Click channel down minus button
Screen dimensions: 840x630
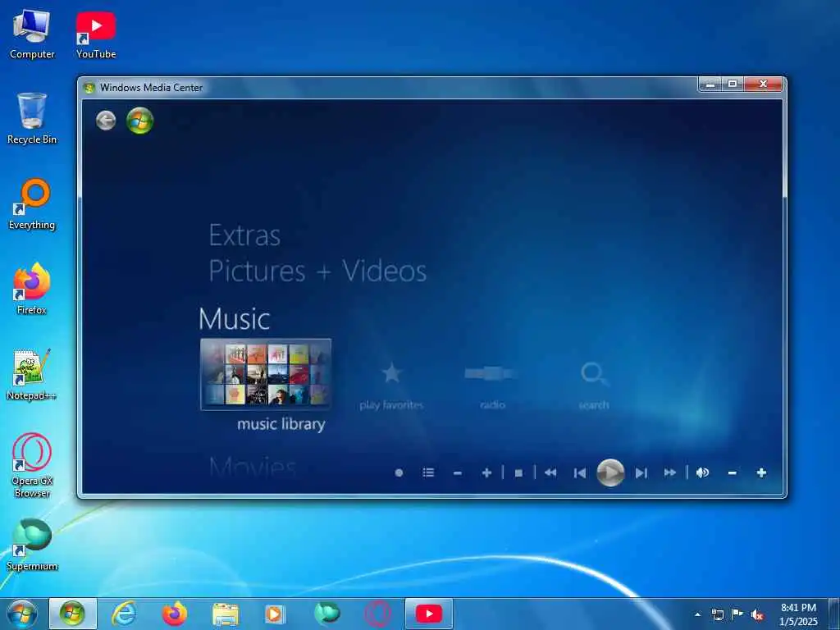457,473
